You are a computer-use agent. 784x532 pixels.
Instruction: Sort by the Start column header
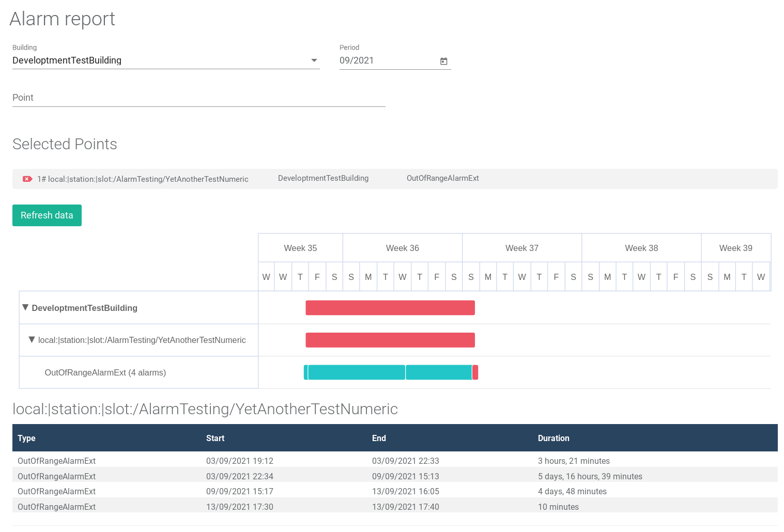pyautogui.click(x=215, y=438)
